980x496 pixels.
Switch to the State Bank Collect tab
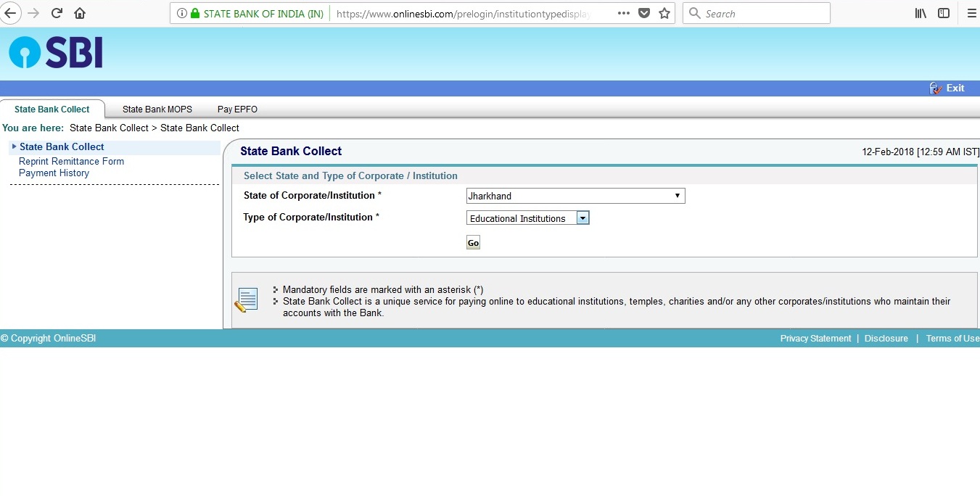(52, 109)
